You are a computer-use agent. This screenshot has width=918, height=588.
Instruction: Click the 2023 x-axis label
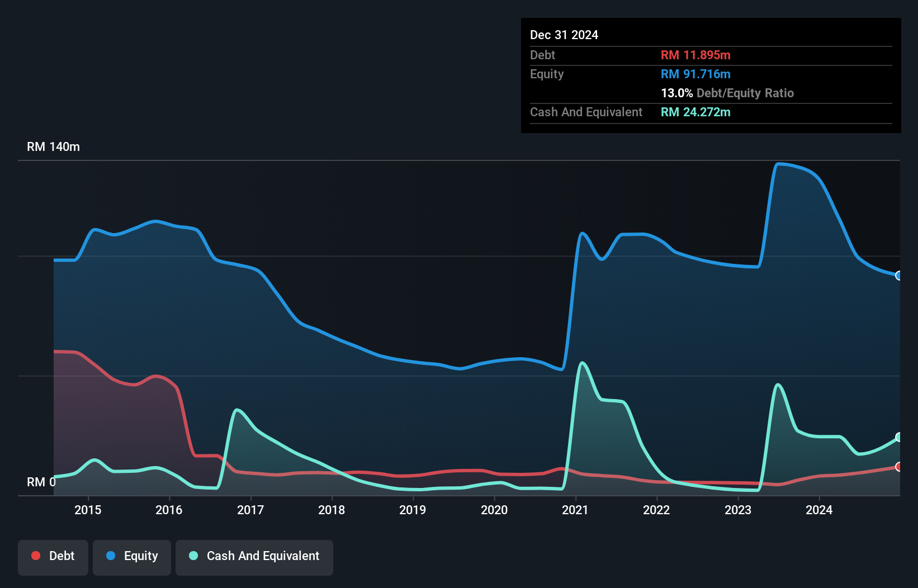pos(738,510)
